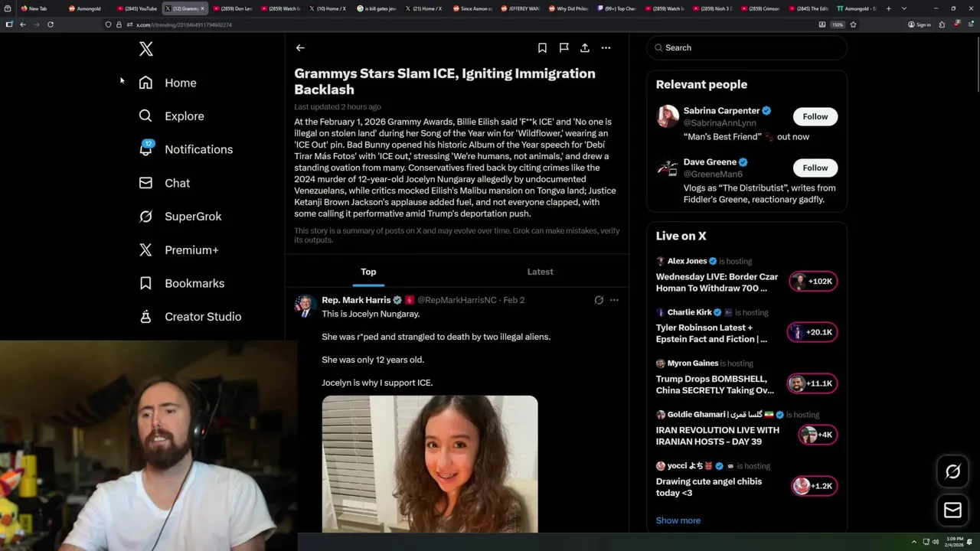Report the story with the flag icon

[x=563, y=47]
